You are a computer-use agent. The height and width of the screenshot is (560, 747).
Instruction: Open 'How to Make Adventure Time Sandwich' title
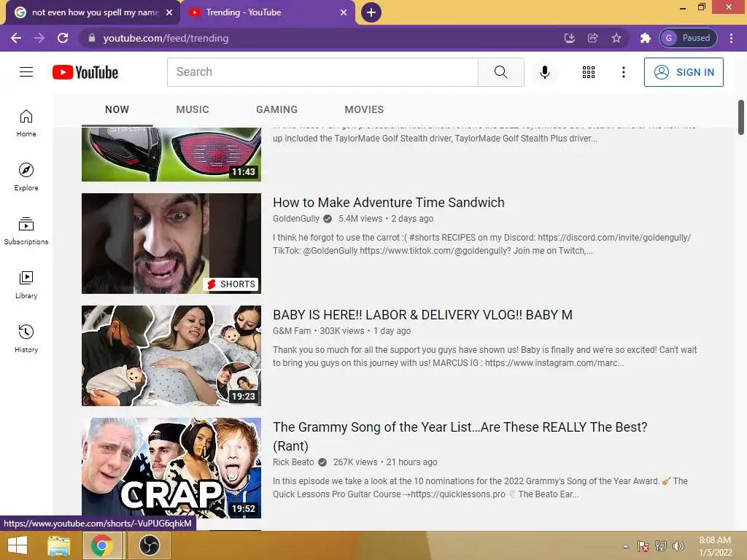coord(388,203)
